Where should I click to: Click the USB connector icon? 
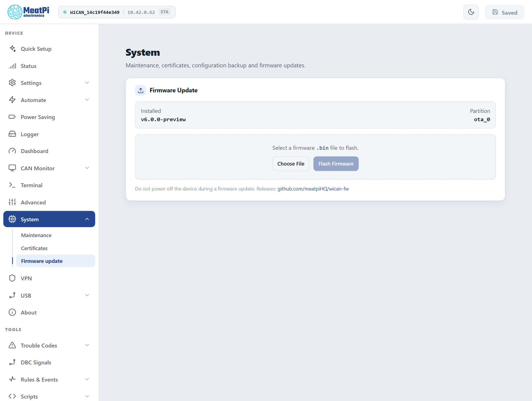tap(12, 295)
